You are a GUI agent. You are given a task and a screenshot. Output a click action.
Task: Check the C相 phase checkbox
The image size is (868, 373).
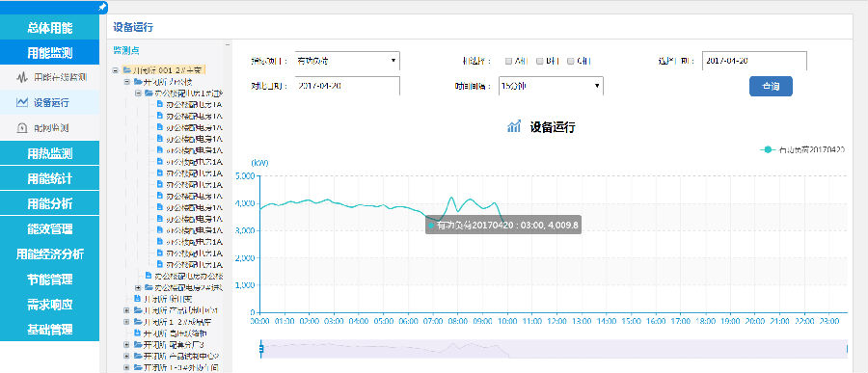point(570,61)
